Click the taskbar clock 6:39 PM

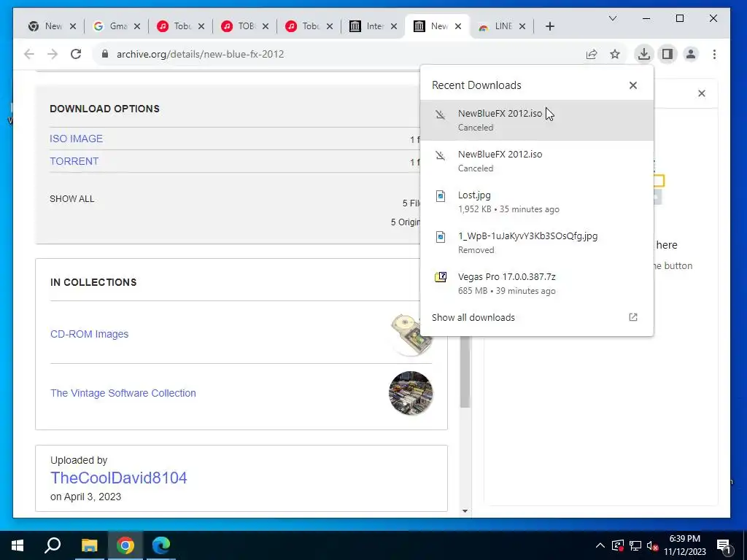(684, 539)
